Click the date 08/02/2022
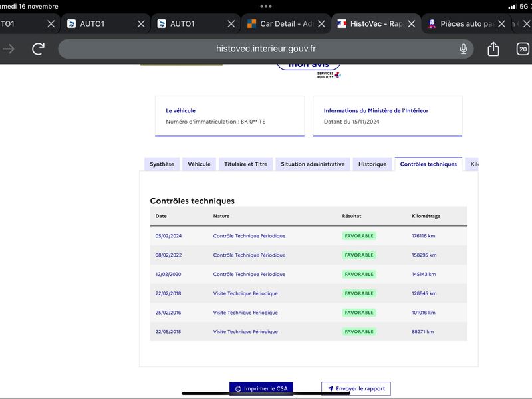 (168, 255)
